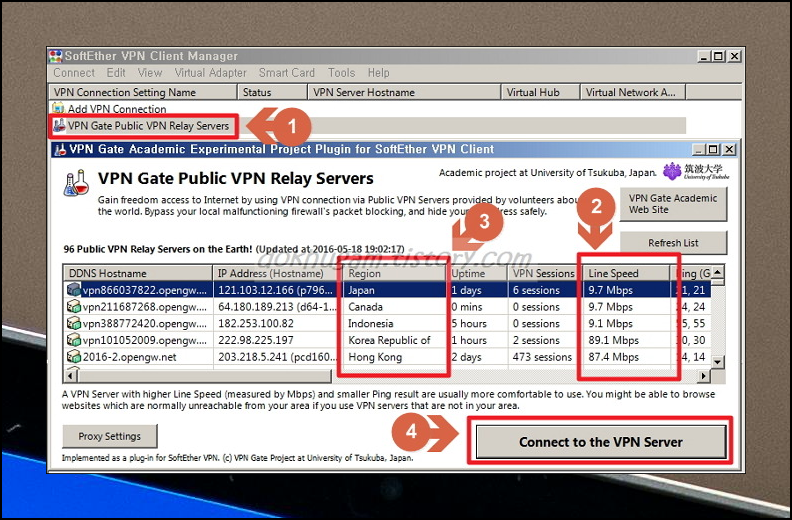Sort server list by IP Address column
The image size is (792, 520).
tap(276, 273)
